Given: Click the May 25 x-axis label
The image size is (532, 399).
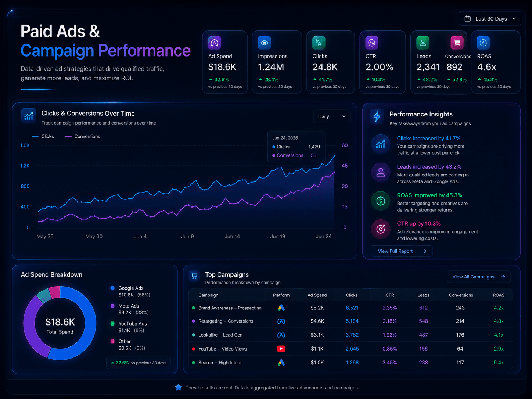Looking at the screenshot, I should point(45,237).
